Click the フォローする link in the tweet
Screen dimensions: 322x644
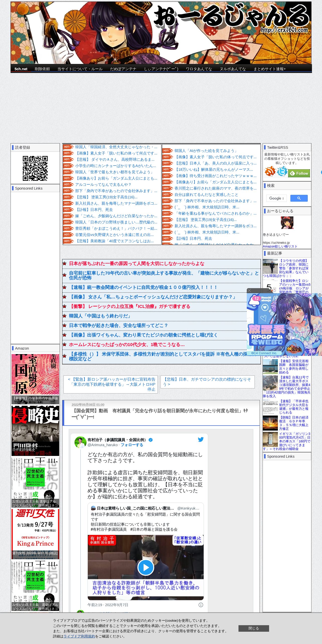(132, 445)
